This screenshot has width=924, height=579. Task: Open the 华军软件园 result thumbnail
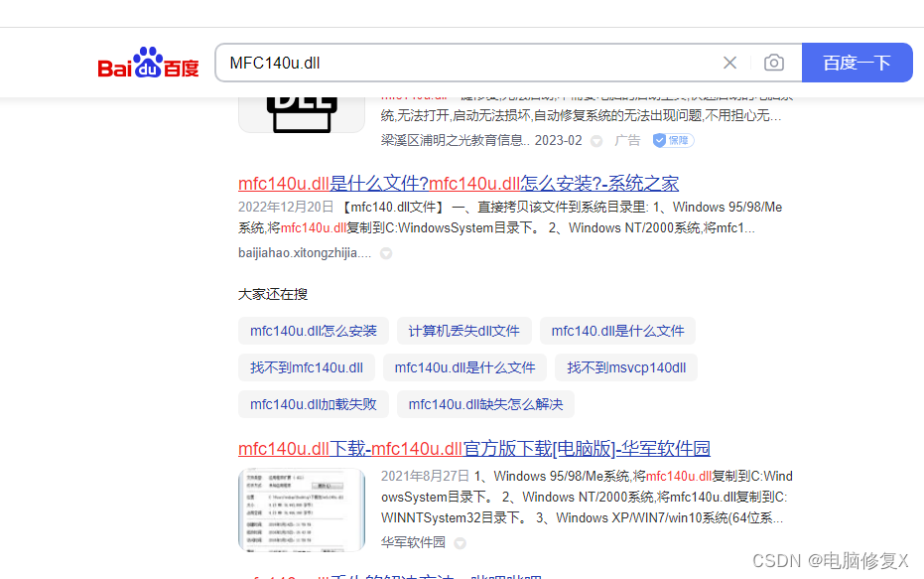point(302,510)
